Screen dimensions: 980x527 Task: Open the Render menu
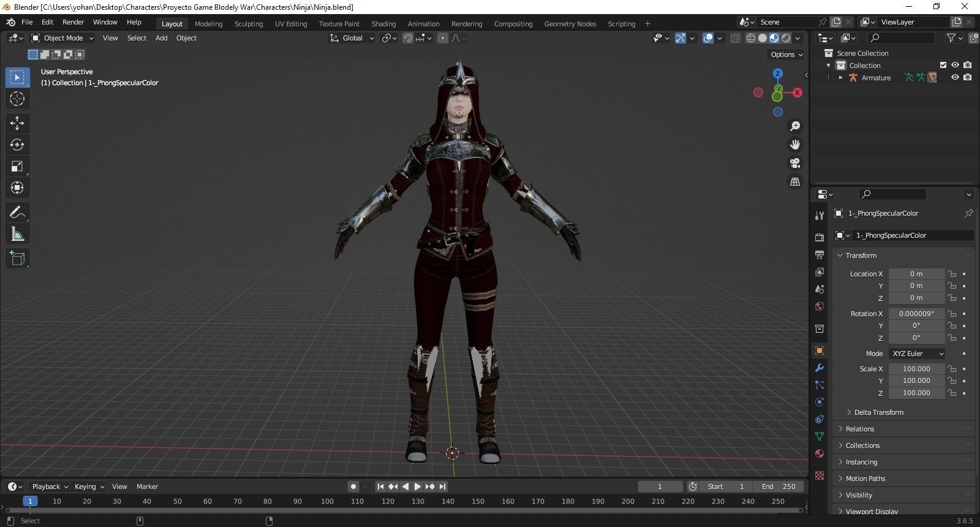pos(73,22)
